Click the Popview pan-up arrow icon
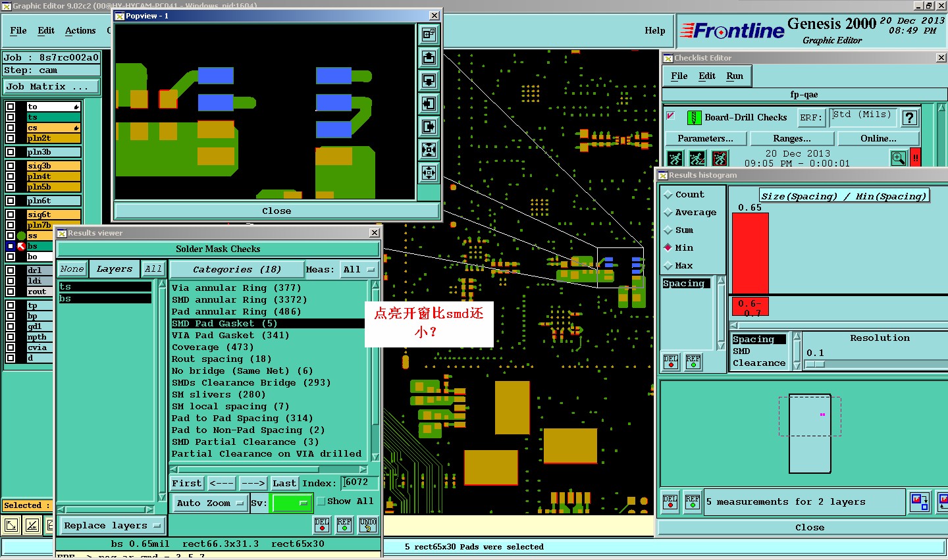The width and height of the screenshot is (948, 560). (x=429, y=57)
